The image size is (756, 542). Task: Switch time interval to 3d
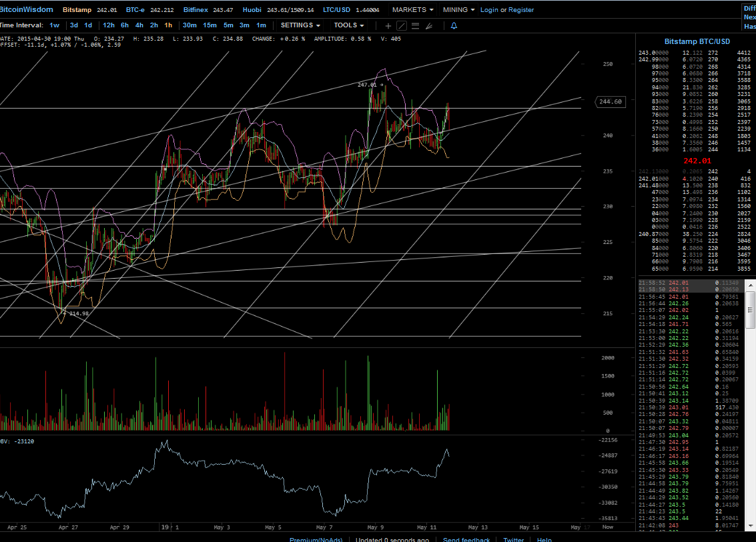pos(74,25)
